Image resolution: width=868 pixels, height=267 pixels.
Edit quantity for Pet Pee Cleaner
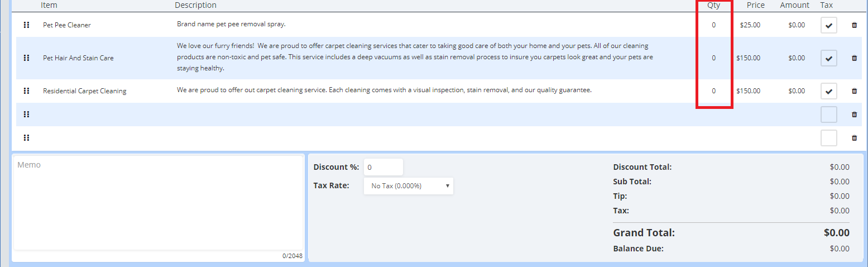click(713, 25)
